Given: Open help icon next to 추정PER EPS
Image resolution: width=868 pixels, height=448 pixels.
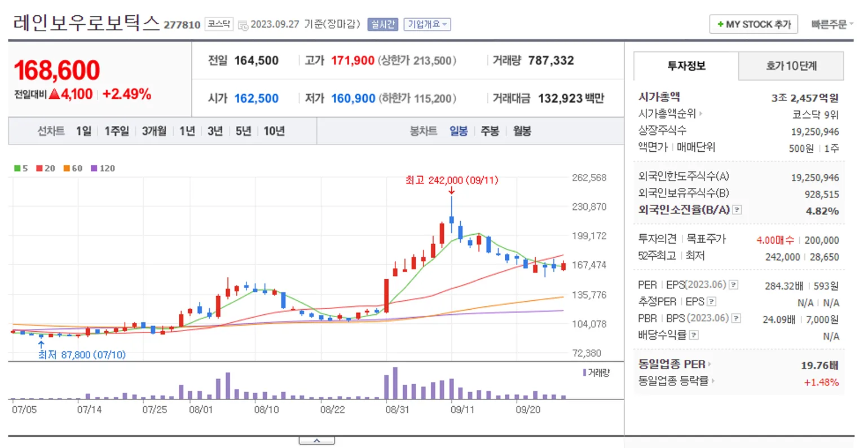Looking at the screenshot, I should click(x=711, y=302).
